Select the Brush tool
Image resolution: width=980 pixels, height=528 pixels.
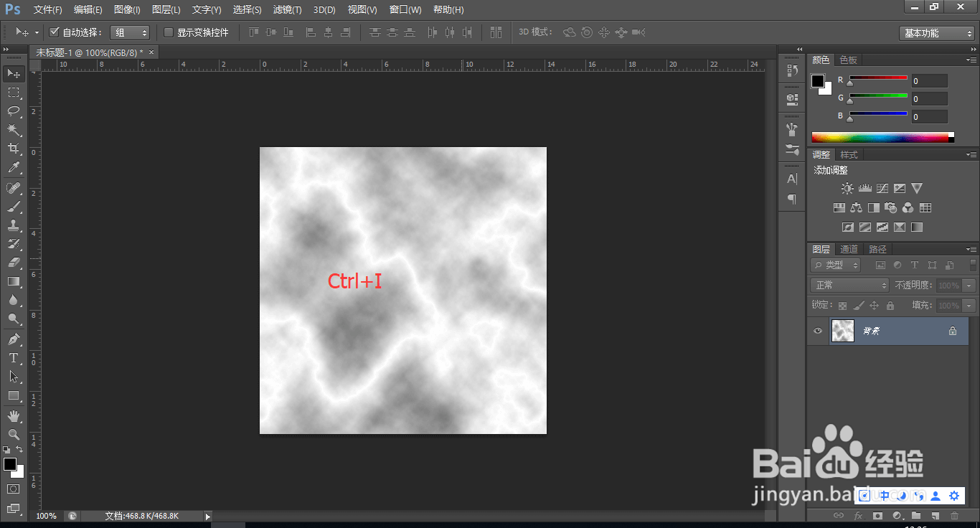click(14, 207)
